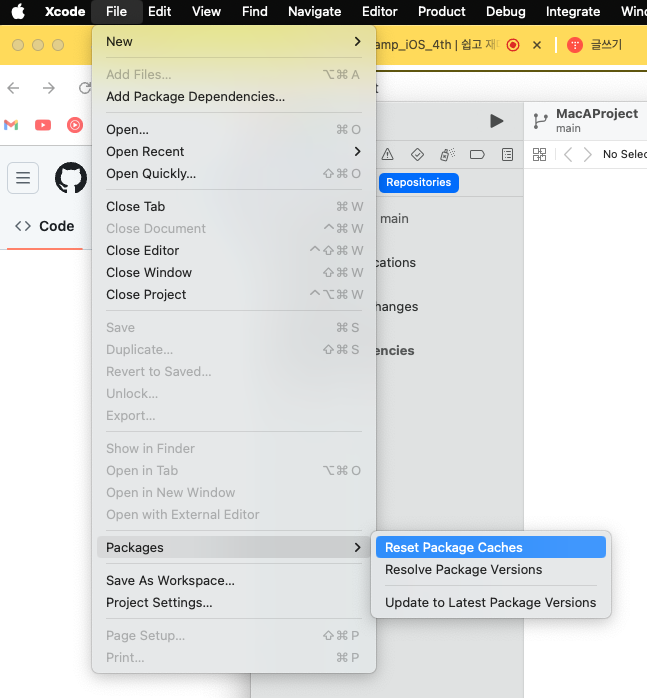Open the Debug menu
647x698 pixels.
click(505, 12)
